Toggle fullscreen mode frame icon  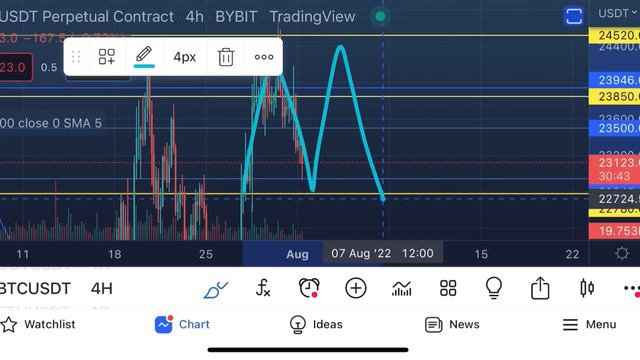(573, 16)
